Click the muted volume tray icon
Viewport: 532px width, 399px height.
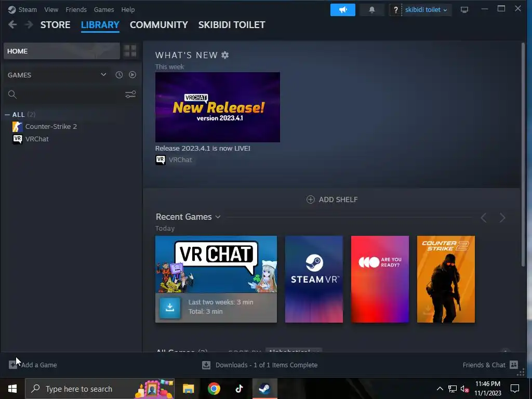pyautogui.click(x=464, y=389)
